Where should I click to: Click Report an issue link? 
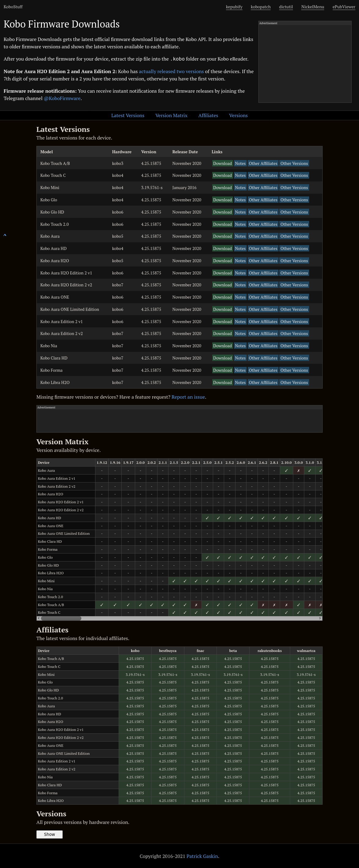pos(188,397)
